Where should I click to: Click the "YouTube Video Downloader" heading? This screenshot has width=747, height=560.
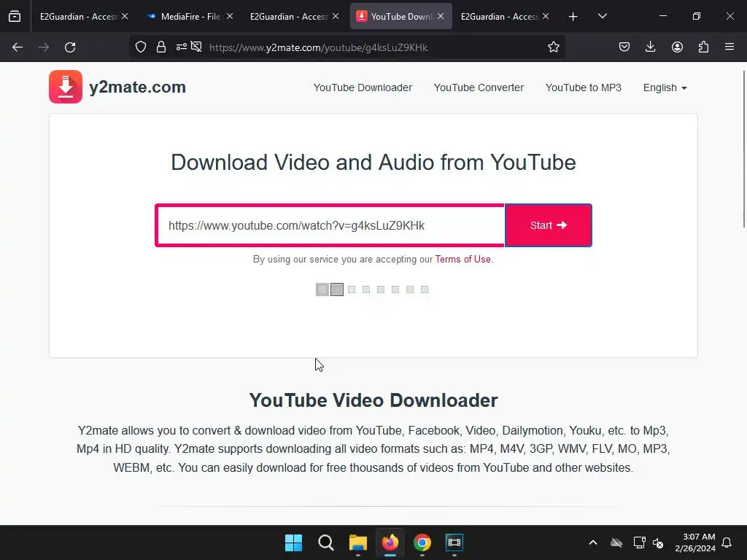tap(373, 400)
